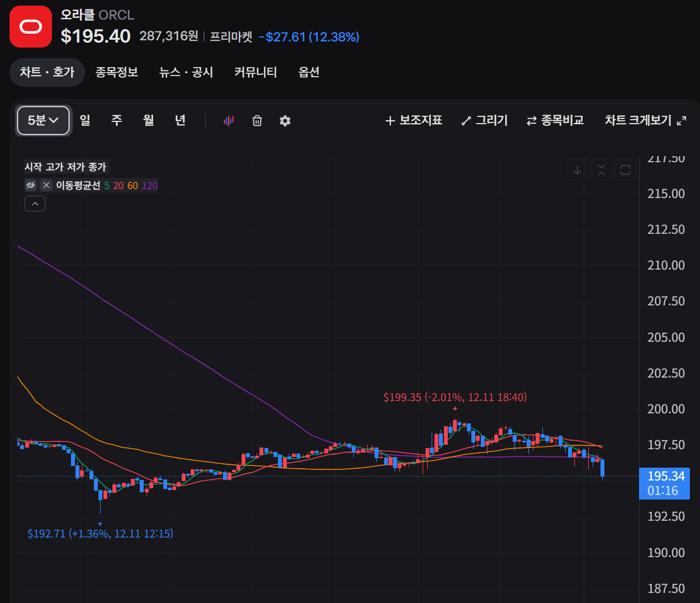
Task: Click the 187.50 price axis label
Action: [666, 588]
